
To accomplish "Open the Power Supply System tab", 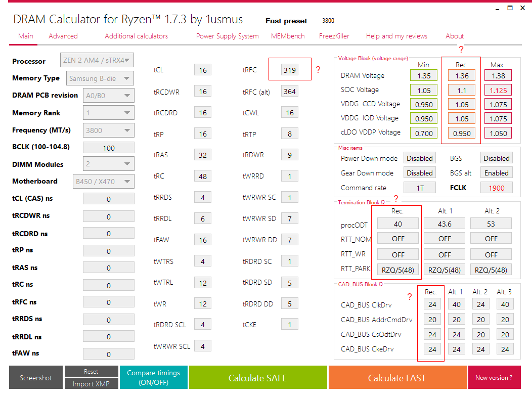I will click(228, 36).
